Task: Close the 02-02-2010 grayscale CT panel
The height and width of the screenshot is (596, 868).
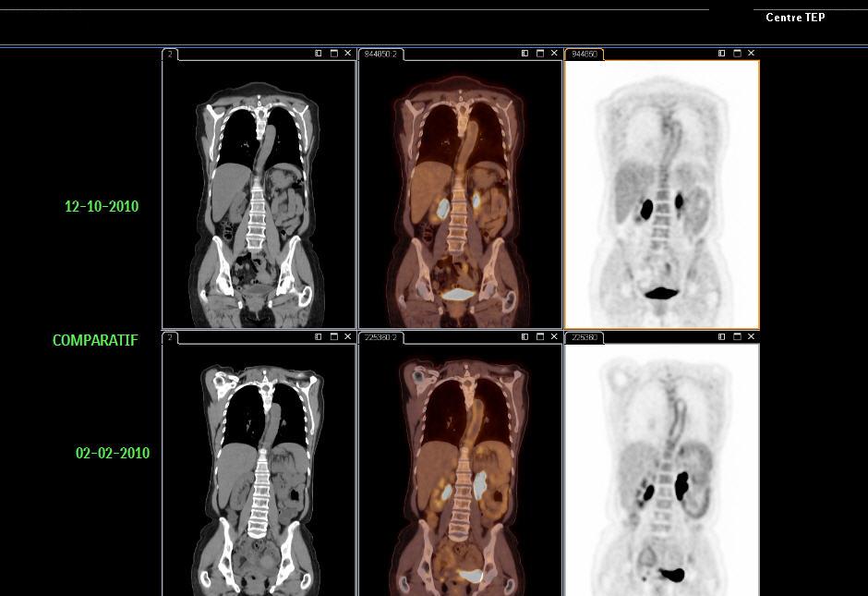Action: (x=347, y=336)
